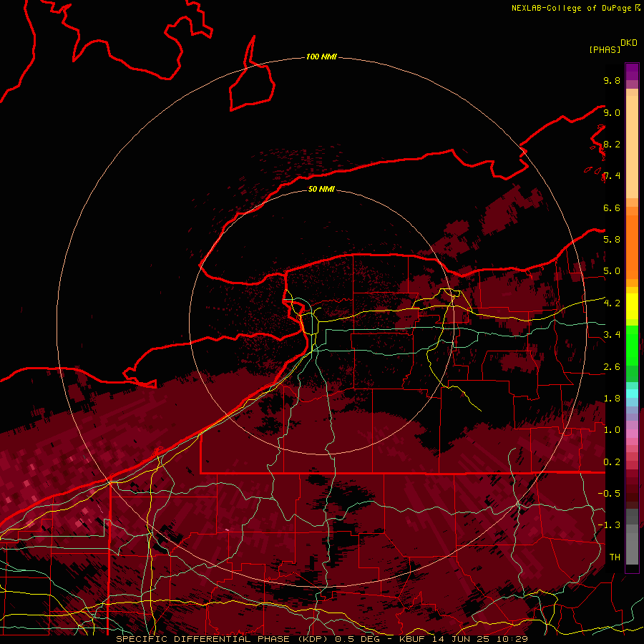Image resolution: width=644 pixels, height=644 pixels.
Task: Select the 4.2 legend value
Action: 612,303
